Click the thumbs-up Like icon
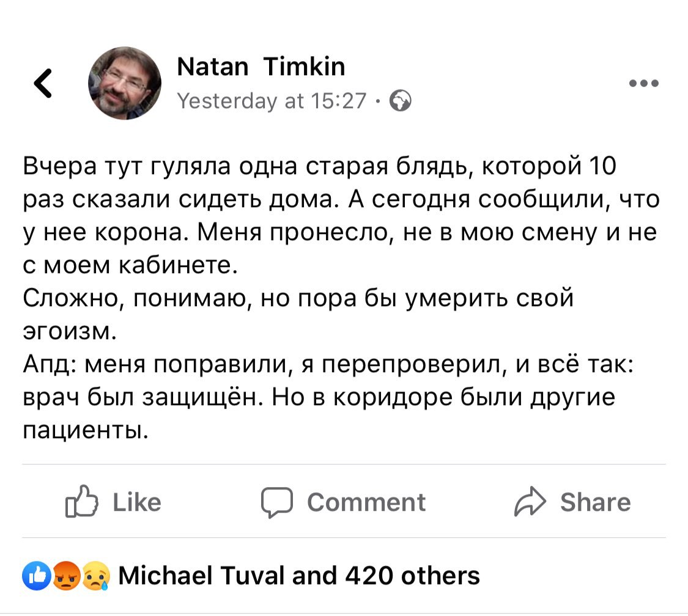This screenshot has height=616, width=688. pos(81,501)
